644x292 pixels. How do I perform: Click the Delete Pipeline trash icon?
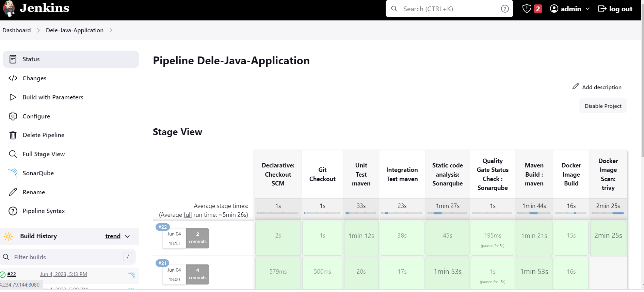click(x=13, y=135)
